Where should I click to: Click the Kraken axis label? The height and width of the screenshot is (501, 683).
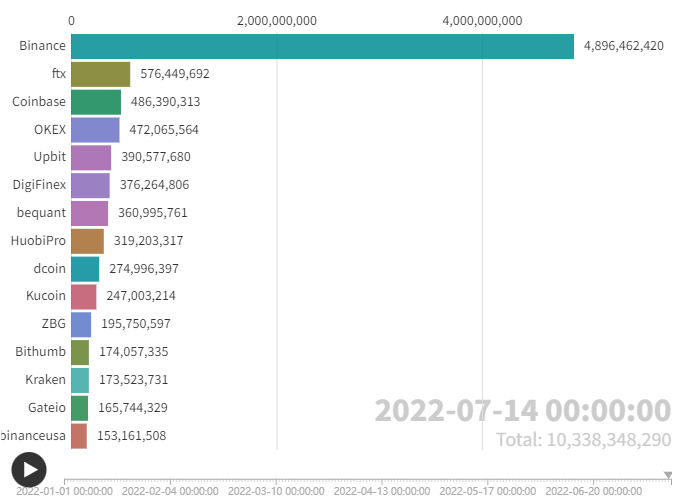point(45,379)
